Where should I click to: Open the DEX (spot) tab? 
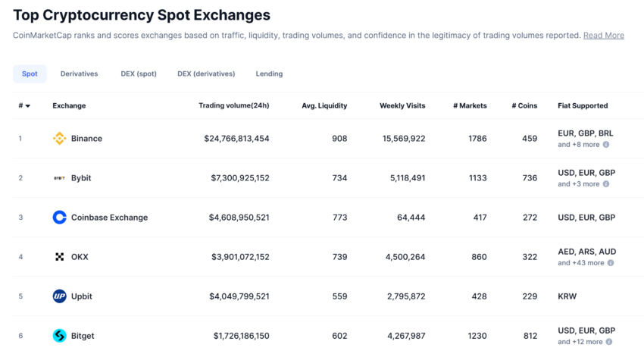[139, 74]
